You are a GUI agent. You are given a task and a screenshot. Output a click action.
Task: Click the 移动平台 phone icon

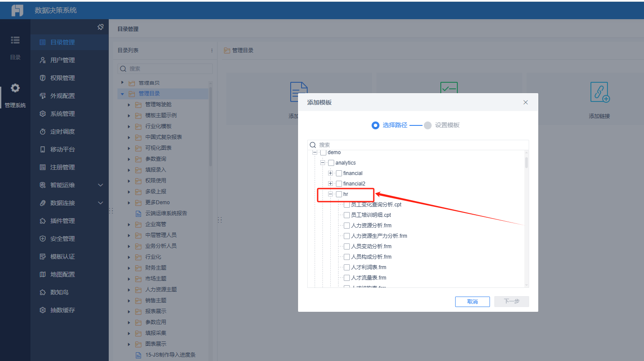coord(43,149)
